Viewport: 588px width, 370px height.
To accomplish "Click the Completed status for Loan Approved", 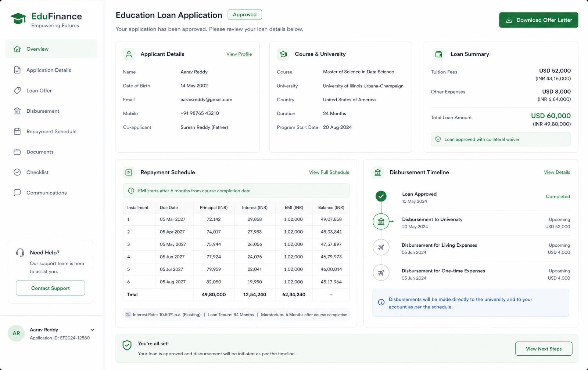I will point(558,196).
